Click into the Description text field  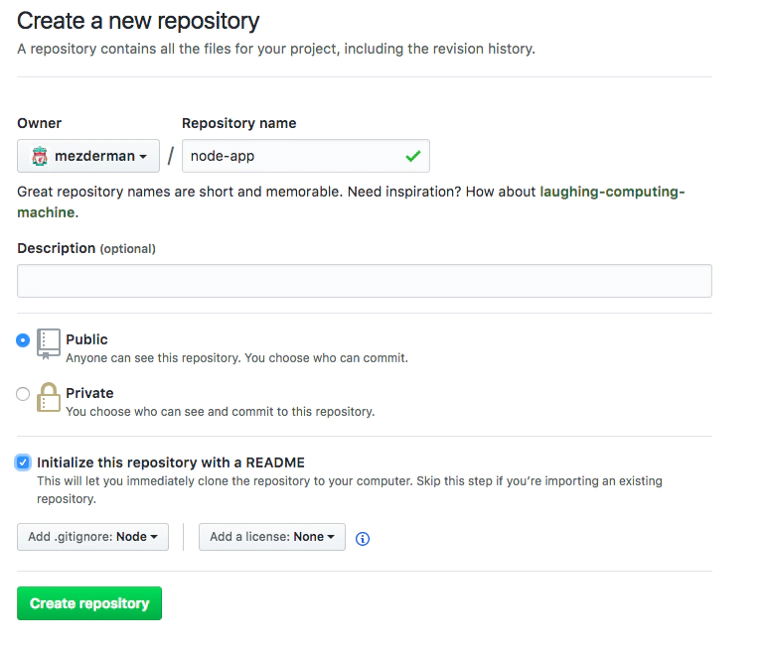click(364, 281)
